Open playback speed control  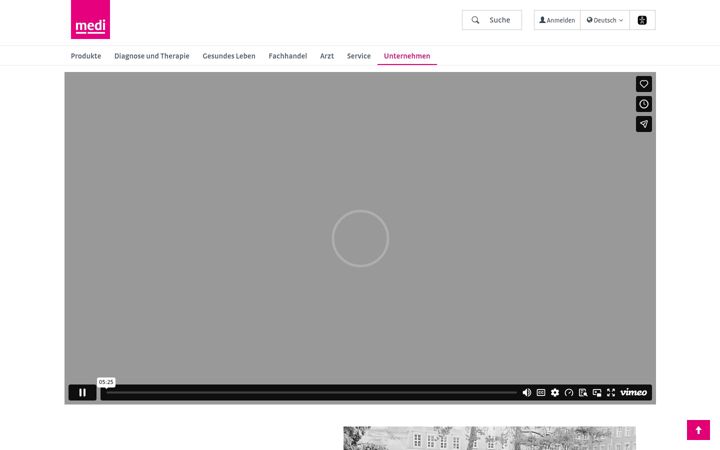click(569, 393)
